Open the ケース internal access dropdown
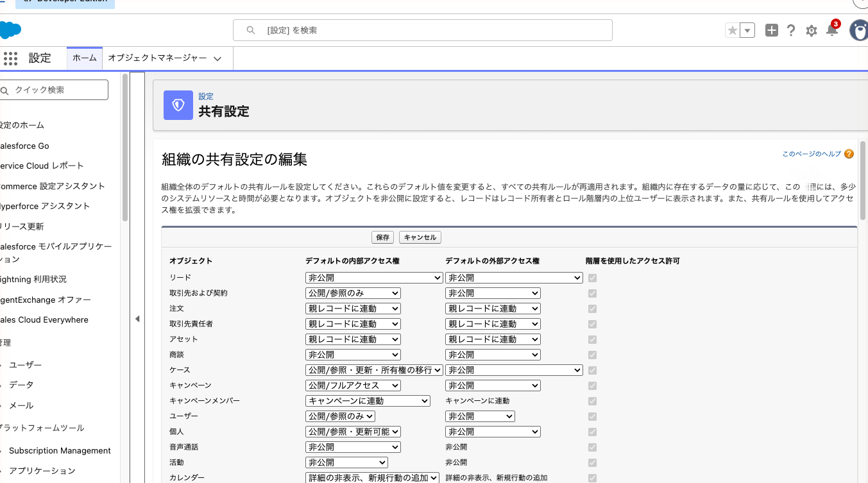This screenshot has height=483, width=868. click(374, 370)
